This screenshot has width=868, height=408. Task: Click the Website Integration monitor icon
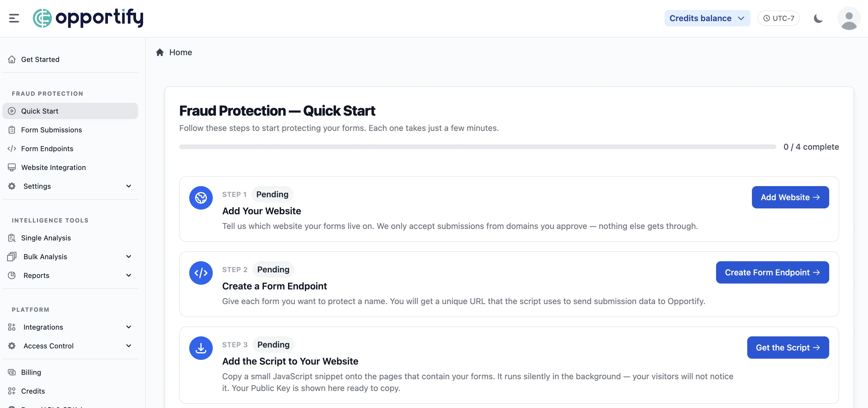(12, 167)
